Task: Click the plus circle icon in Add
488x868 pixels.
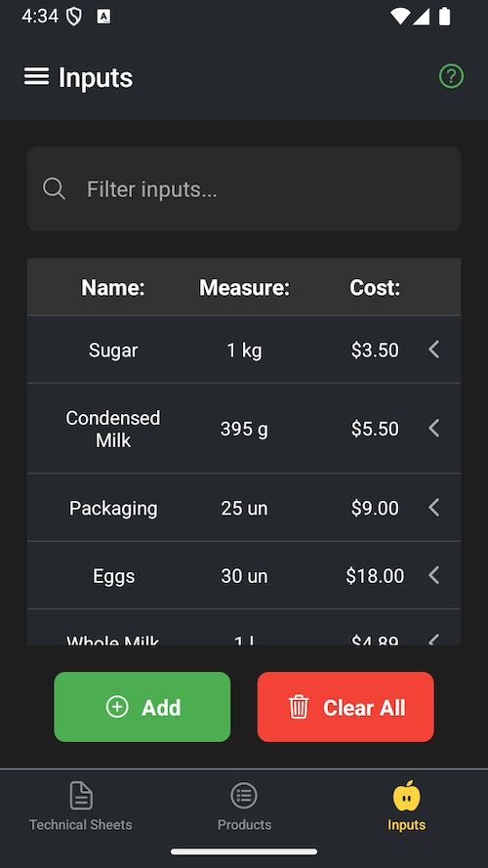Action: [x=117, y=707]
